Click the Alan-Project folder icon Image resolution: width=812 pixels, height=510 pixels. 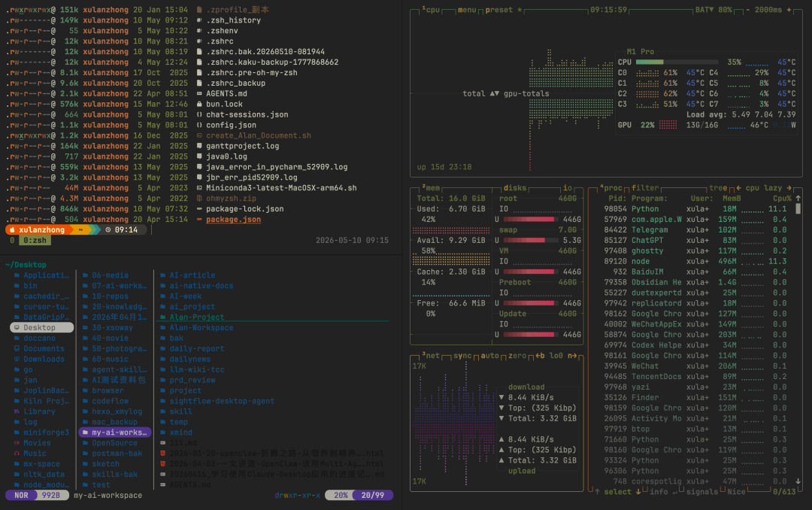[x=163, y=317]
